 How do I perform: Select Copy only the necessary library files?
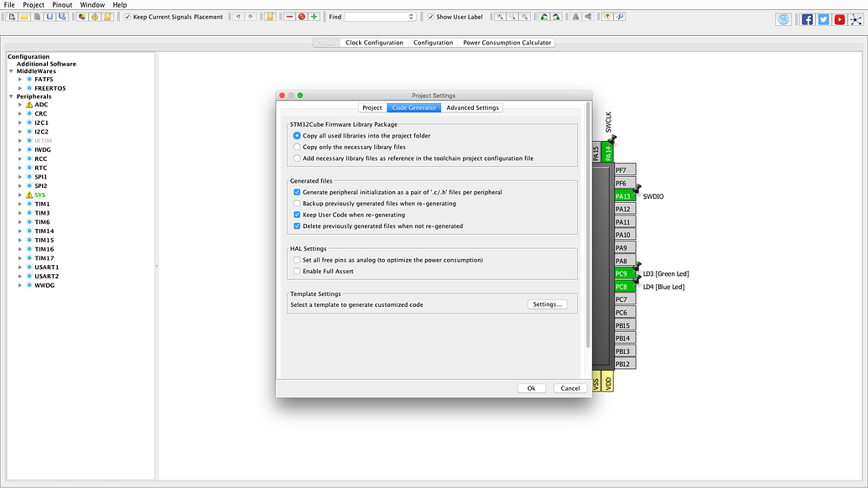(x=296, y=148)
